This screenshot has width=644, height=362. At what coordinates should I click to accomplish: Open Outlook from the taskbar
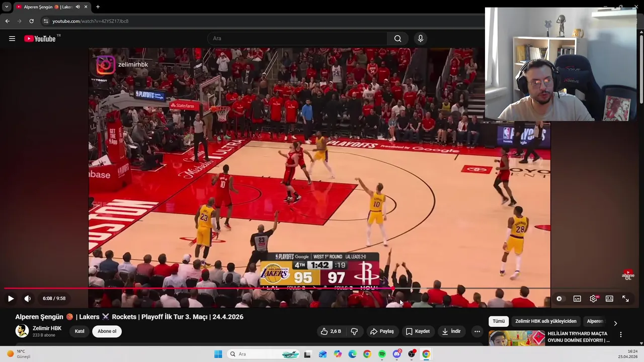[323, 354]
